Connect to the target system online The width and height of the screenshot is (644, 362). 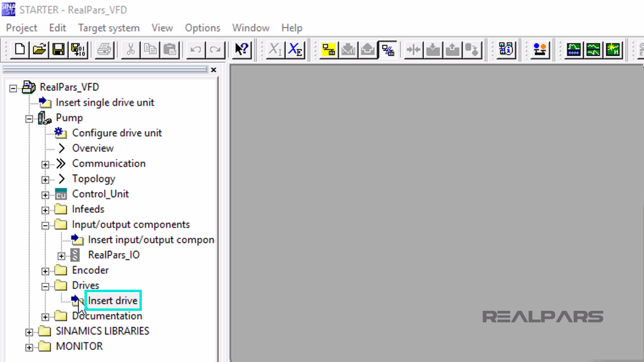pyautogui.click(x=329, y=49)
